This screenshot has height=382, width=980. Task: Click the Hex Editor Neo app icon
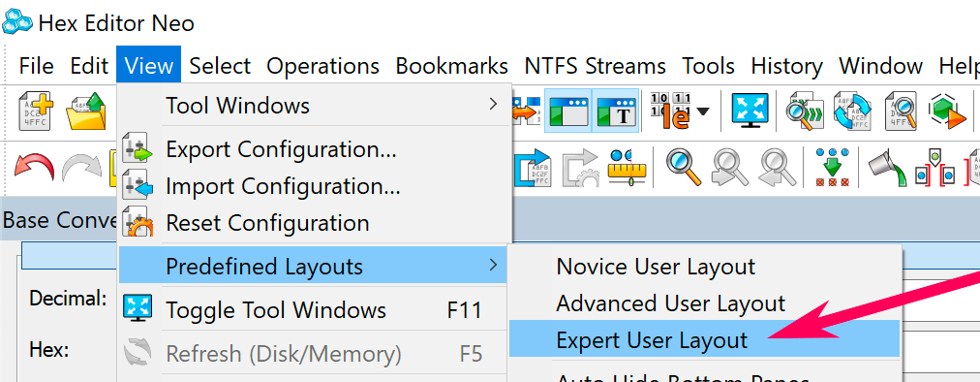[17, 22]
